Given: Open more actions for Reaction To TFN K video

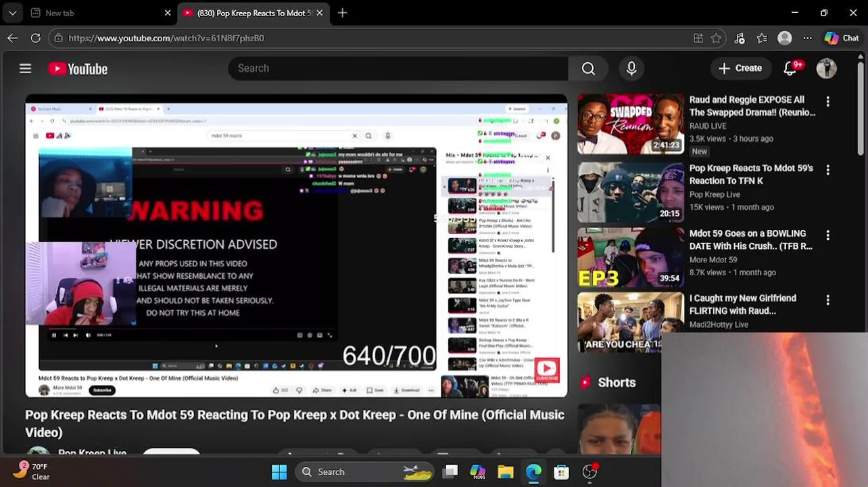Looking at the screenshot, I should point(827,170).
